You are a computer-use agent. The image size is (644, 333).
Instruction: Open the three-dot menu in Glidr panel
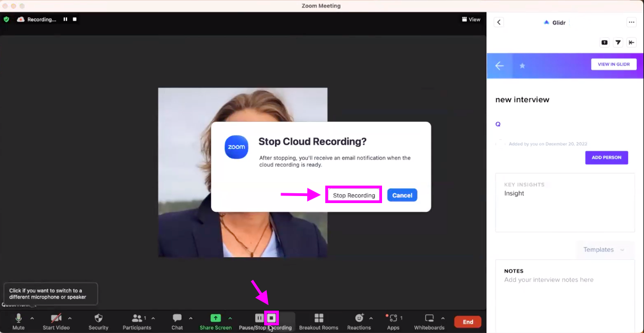[x=631, y=22]
